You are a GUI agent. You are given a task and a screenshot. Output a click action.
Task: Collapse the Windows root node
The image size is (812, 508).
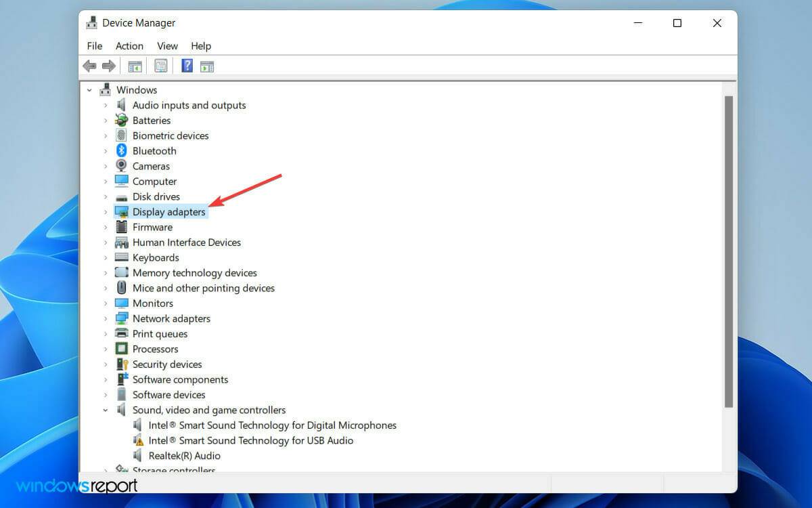point(89,90)
